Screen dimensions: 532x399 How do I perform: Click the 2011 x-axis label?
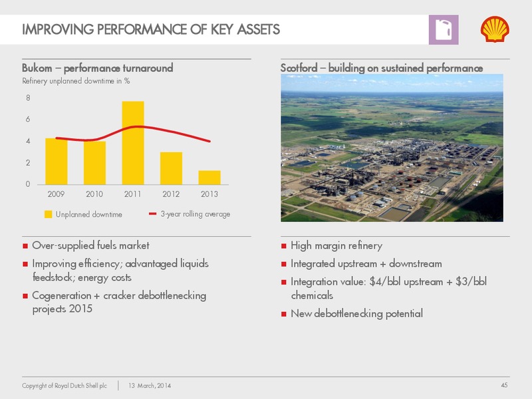[132, 194]
